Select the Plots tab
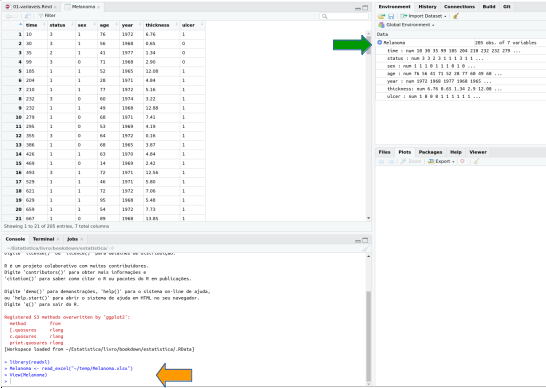This screenshot has height=388, width=546. click(x=405, y=152)
